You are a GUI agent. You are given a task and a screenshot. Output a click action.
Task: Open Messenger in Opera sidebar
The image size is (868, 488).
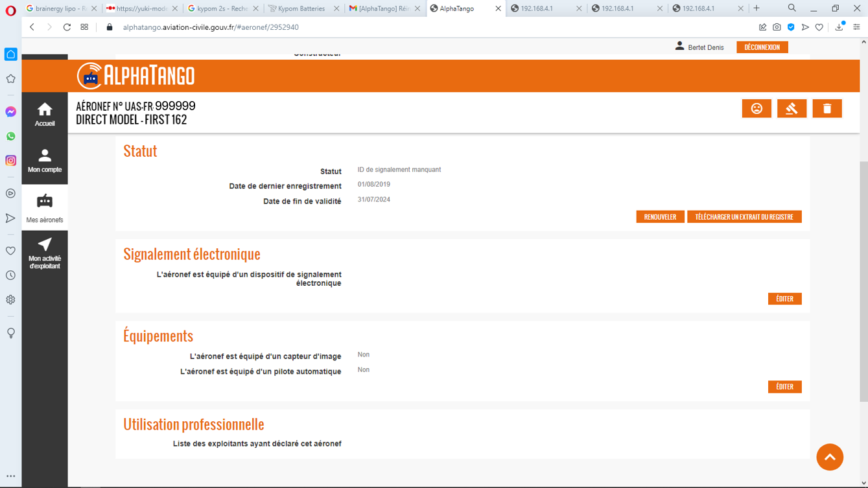11,112
